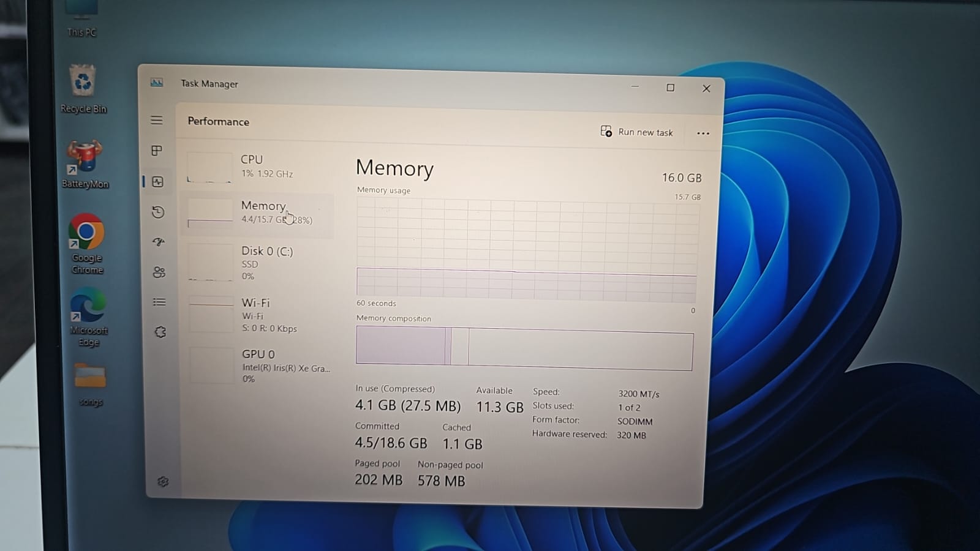Switch to the Processes page icon
This screenshot has height=551, width=980.
click(157, 151)
